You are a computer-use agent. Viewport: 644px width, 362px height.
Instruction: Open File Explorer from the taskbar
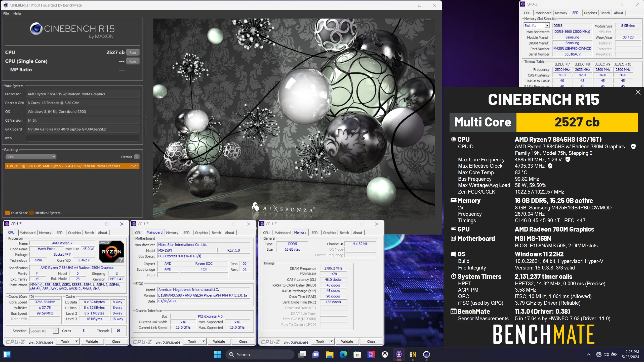[330, 354]
